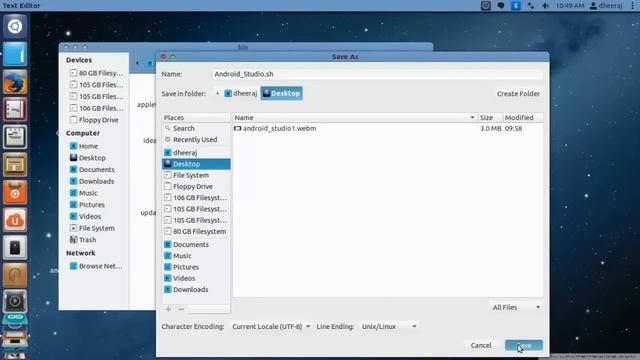Open the All Files filter dropdown

[x=516, y=307]
